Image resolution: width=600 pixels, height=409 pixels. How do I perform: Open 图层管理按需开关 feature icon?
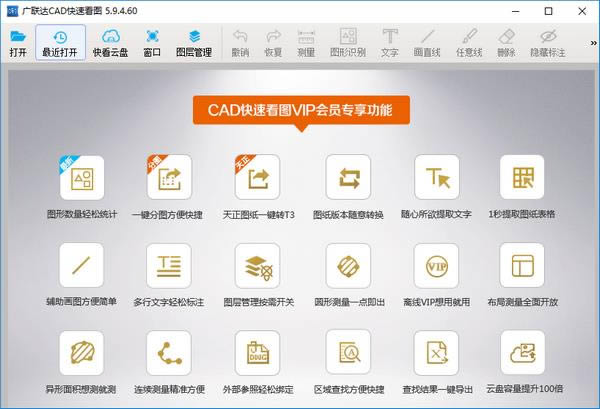click(257, 266)
